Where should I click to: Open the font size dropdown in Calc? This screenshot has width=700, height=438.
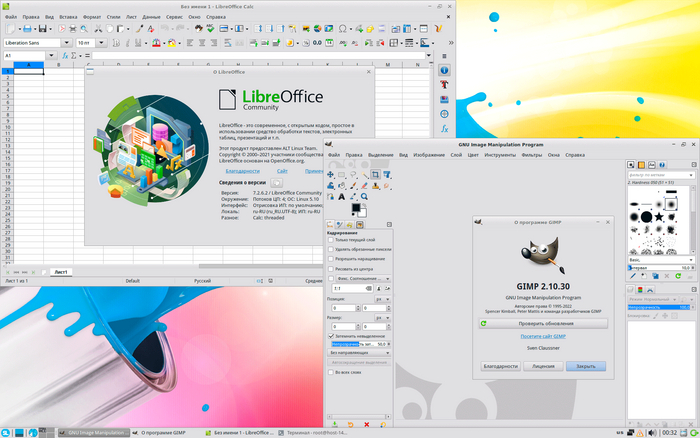(101, 43)
